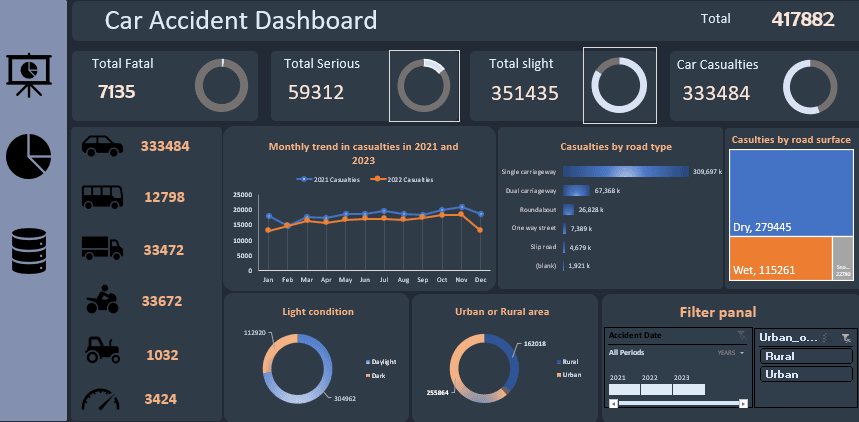Select Rural legend entry in Urban or Rural chart
The image size is (859, 422).
[568, 362]
